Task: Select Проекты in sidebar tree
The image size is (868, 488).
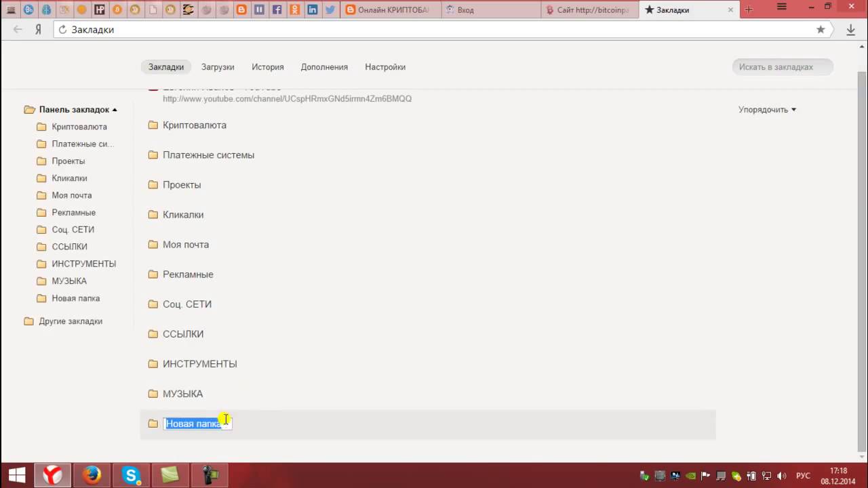Action: [x=68, y=161]
